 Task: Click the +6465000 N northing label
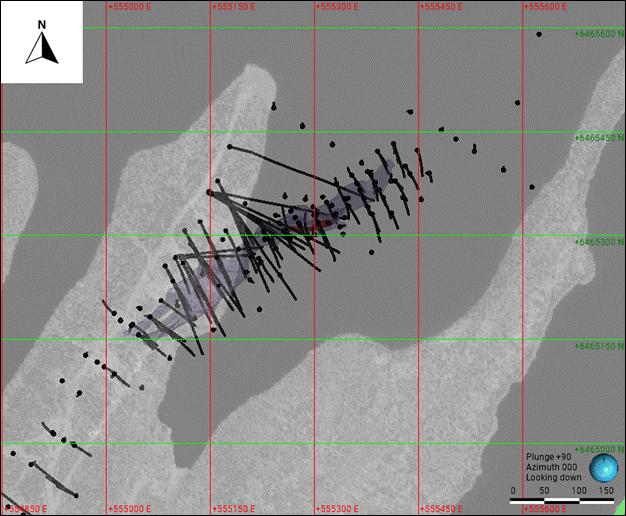pyautogui.click(x=599, y=450)
